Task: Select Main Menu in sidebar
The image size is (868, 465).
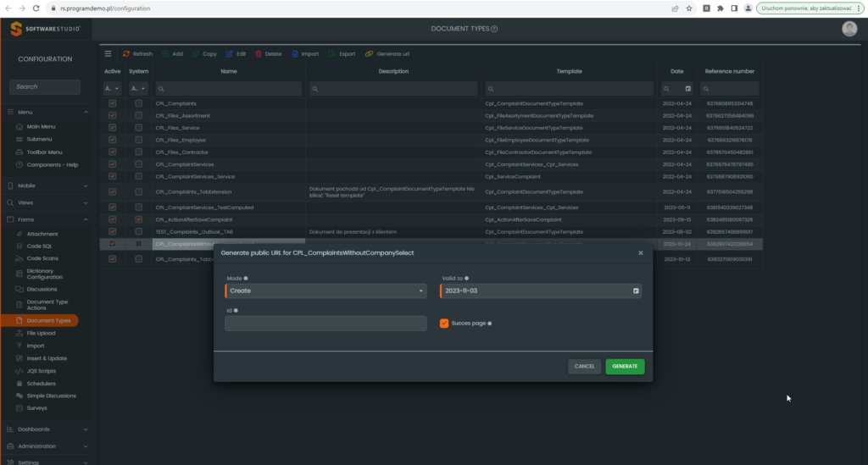Action: coord(41,126)
